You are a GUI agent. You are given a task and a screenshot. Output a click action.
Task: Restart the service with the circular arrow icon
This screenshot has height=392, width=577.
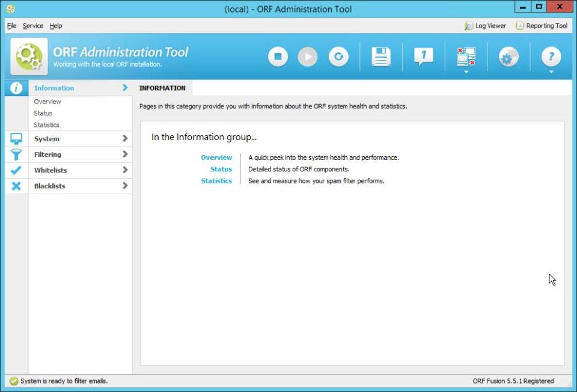(x=338, y=57)
